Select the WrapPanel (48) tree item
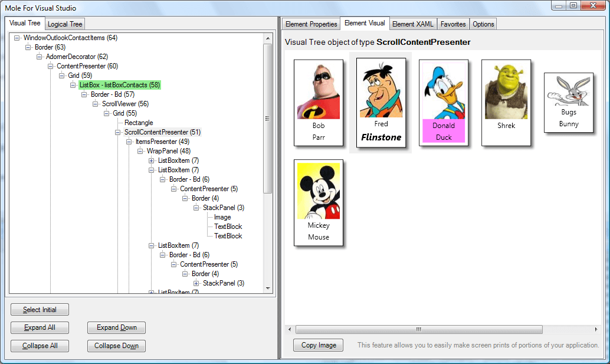610x364 pixels. click(169, 151)
